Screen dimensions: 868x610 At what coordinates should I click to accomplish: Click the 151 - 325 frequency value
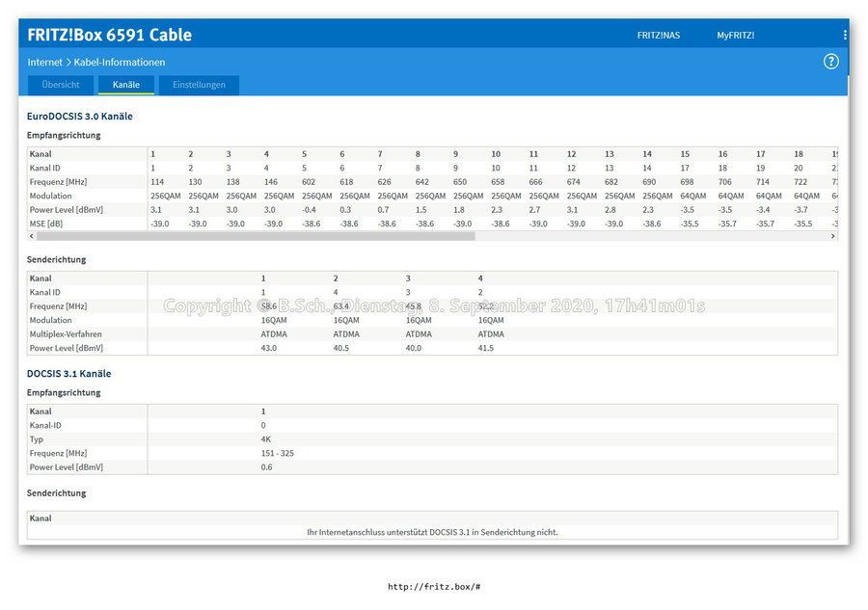(278, 453)
